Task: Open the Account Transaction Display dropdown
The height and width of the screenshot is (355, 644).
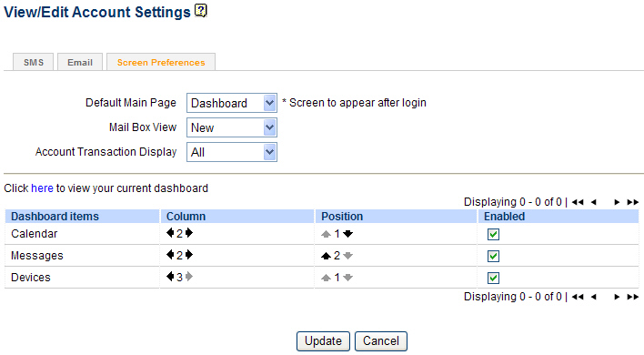Action: (x=232, y=152)
